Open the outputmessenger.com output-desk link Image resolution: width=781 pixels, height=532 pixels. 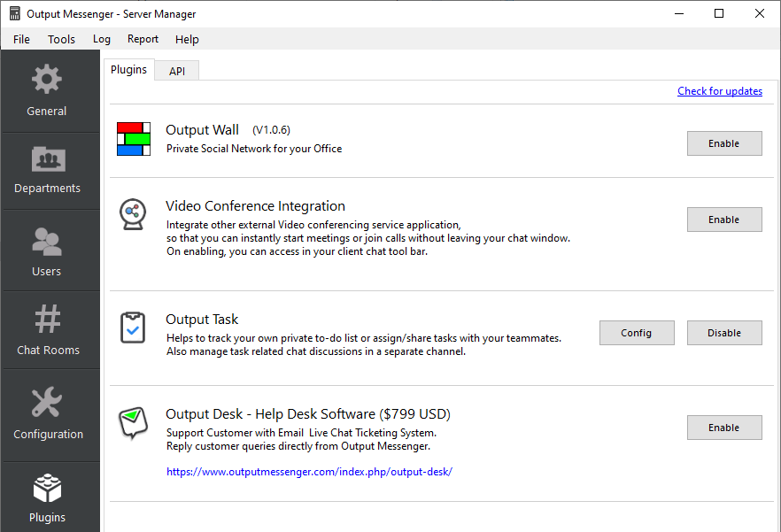pyautogui.click(x=309, y=472)
